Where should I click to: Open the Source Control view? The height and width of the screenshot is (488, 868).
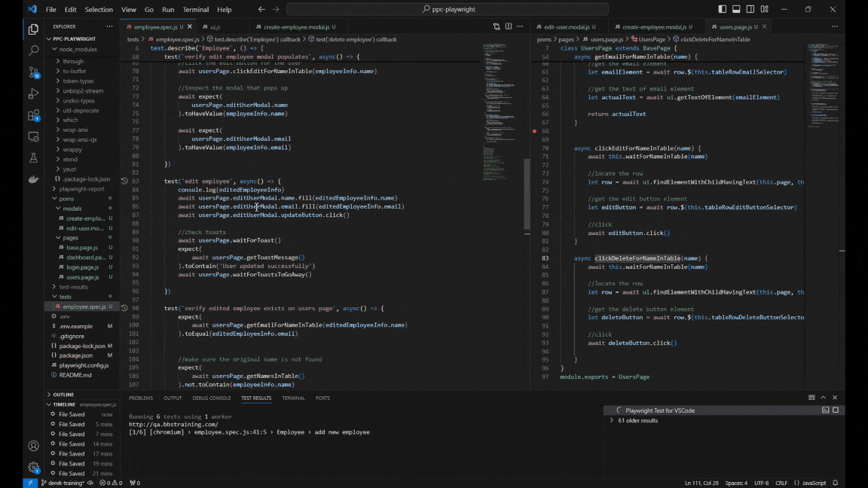tap(33, 72)
